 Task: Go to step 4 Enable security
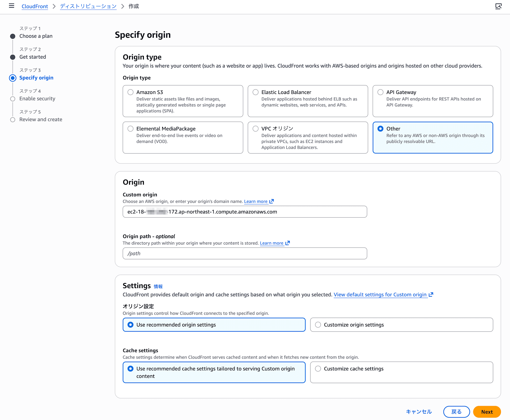click(37, 99)
